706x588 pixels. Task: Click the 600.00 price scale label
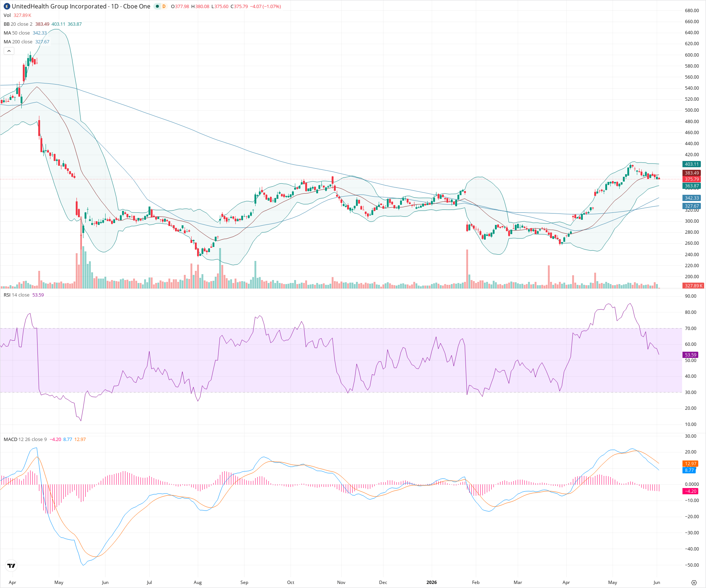(x=692, y=55)
